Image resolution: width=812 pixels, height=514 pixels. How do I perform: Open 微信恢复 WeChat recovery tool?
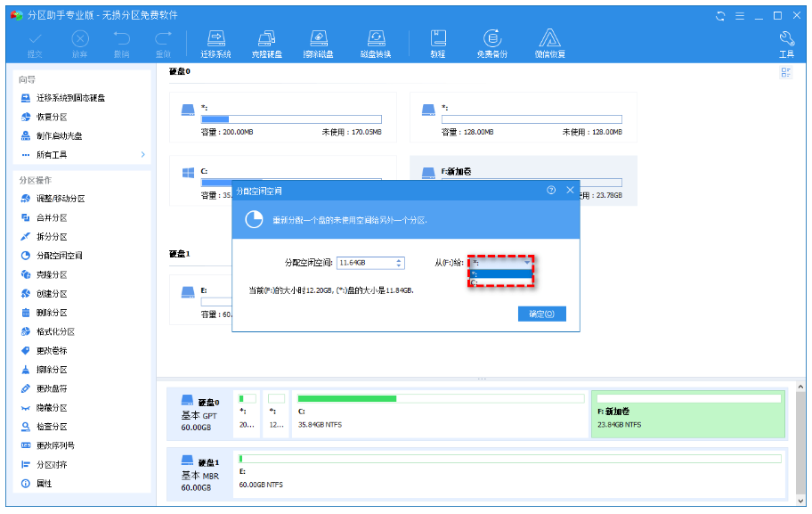(550, 45)
